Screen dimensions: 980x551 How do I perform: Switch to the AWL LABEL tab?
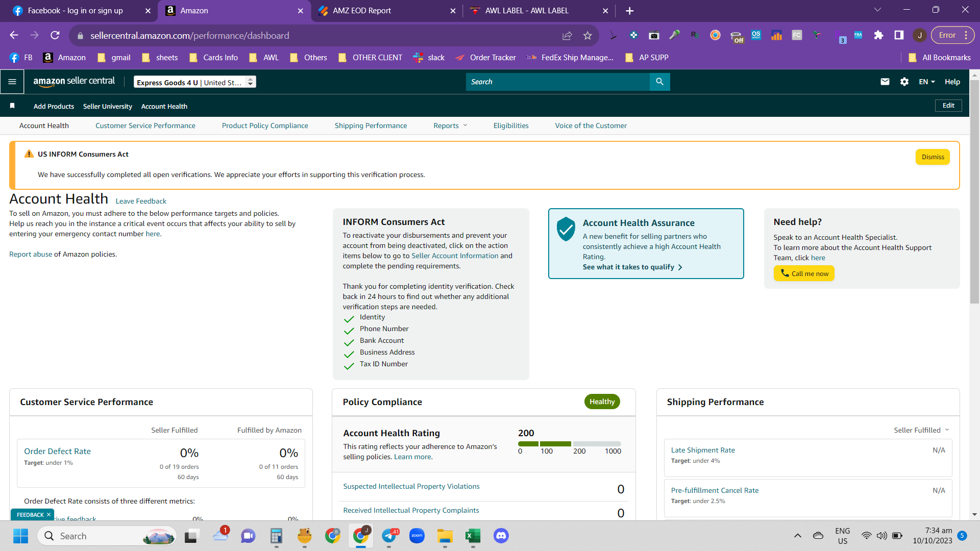(539, 11)
